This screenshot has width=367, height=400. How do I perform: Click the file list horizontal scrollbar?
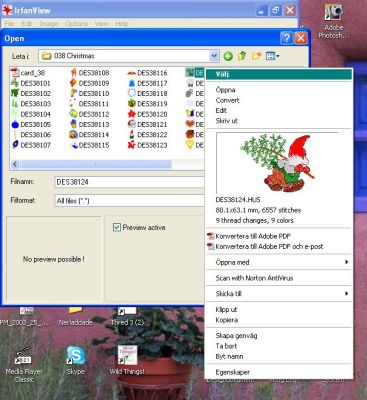[x=107, y=164]
